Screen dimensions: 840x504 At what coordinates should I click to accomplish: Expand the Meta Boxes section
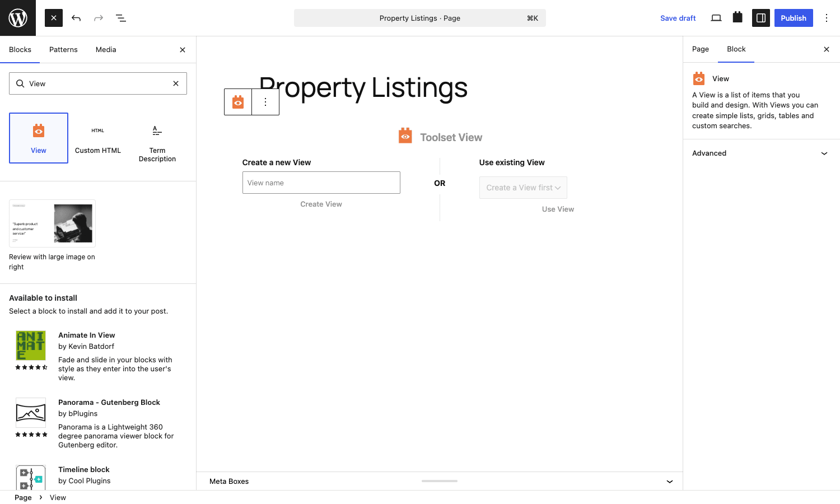pos(440,481)
